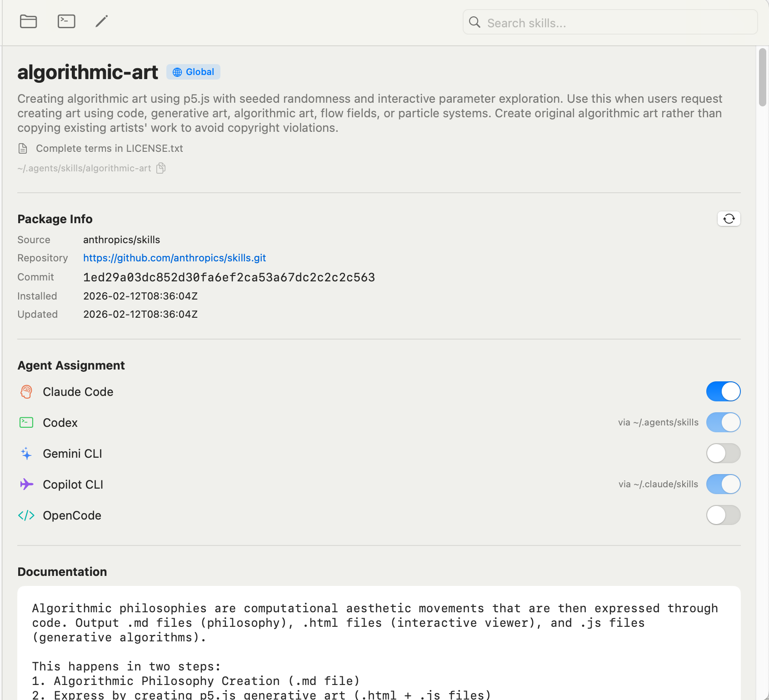769x700 pixels.
Task: Click the algorithmic-art title heading
Action: click(x=88, y=72)
